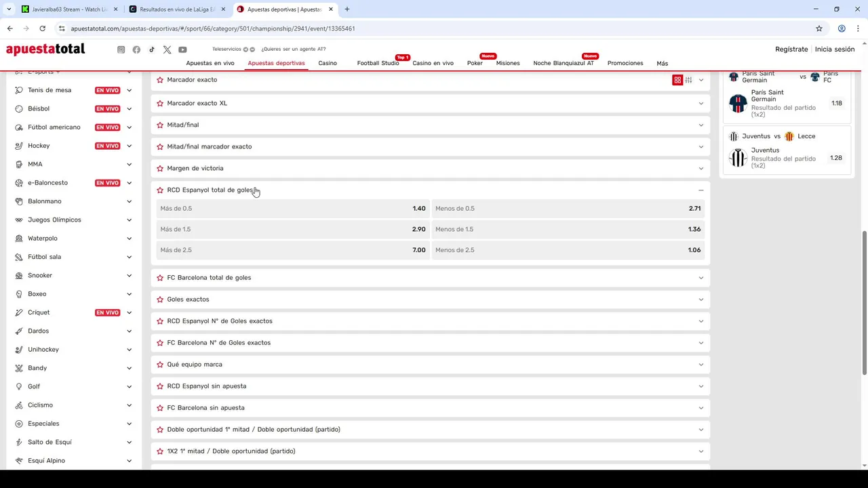Switch to Resultados en vivo de LaLiga tab

pos(177,9)
